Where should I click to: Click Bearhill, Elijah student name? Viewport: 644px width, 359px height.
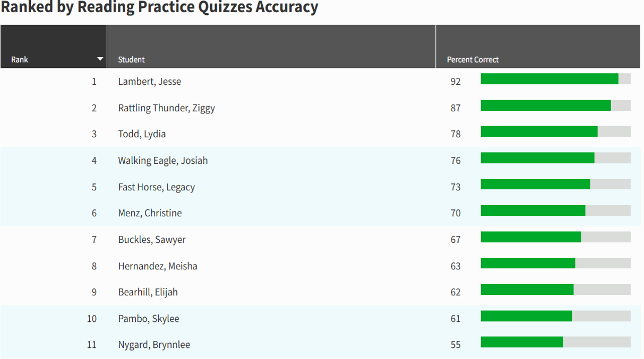tap(148, 292)
